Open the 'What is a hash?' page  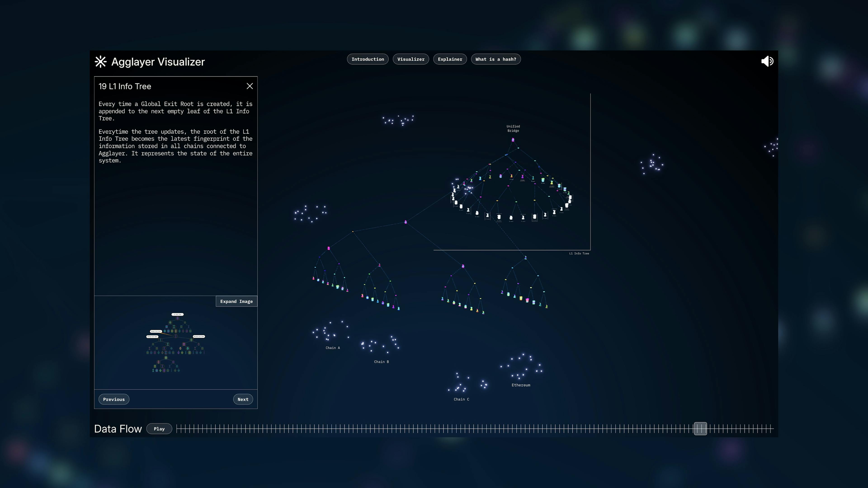(496, 59)
